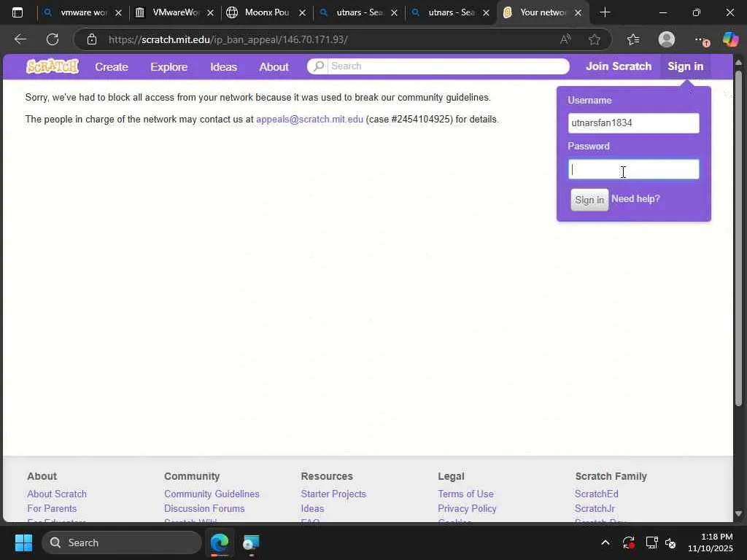Viewport: 747px width, 560px height.
Task: Open the About menu item in the nav bar
Action: click(x=274, y=66)
